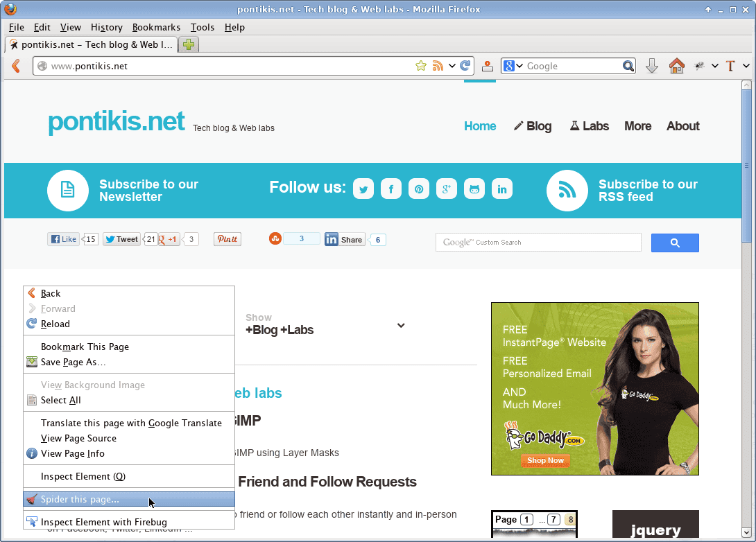The image size is (756, 542).
Task: Click blue Google custom search button
Action: pyautogui.click(x=675, y=243)
